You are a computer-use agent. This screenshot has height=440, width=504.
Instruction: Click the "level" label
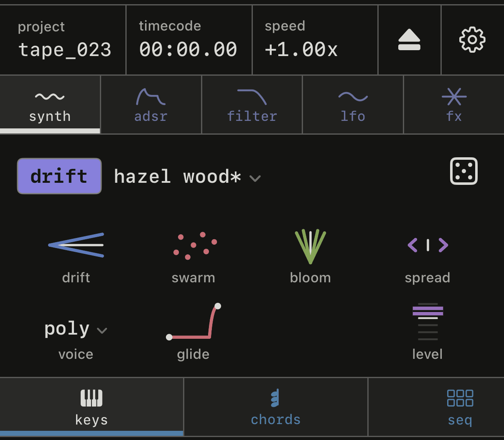(428, 354)
